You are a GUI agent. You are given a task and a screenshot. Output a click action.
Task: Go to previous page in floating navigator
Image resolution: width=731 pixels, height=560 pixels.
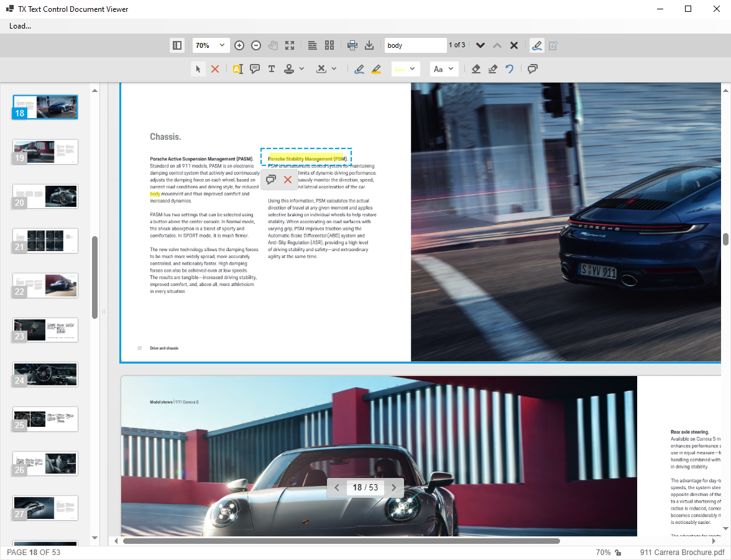coord(337,488)
